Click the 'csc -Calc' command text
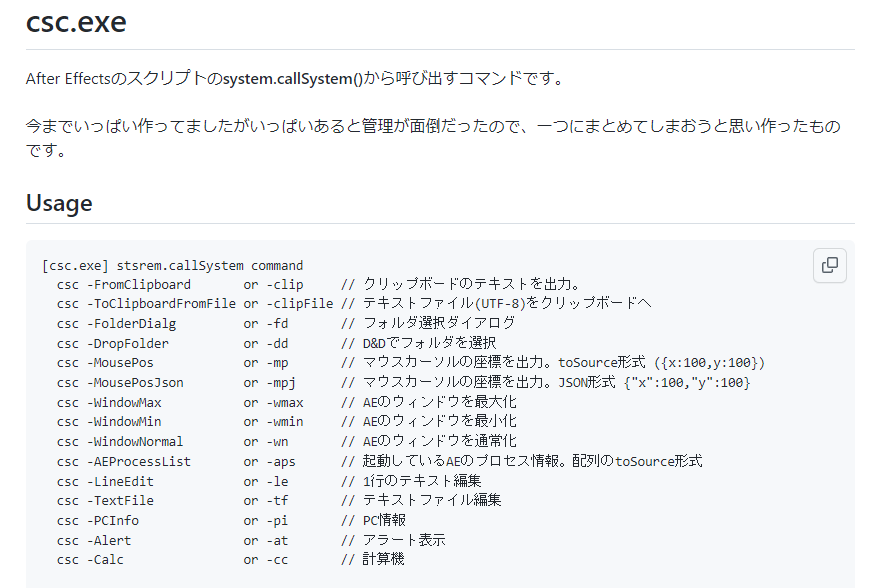The height and width of the screenshot is (588, 877). tap(90, 560)
